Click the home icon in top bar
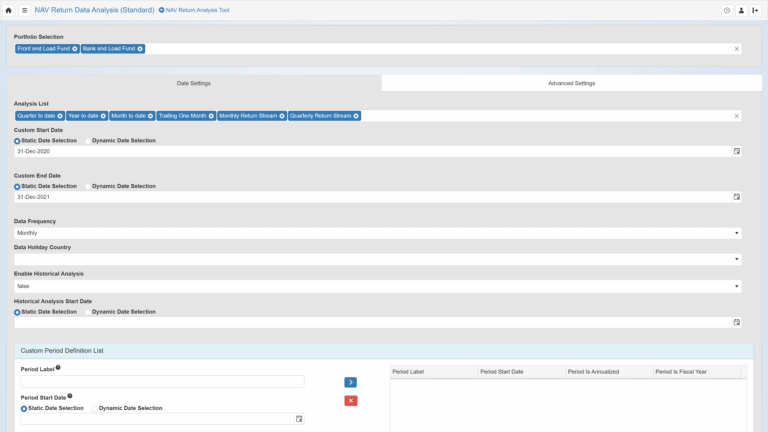This screenshot has width=768, height=432. 9,10
